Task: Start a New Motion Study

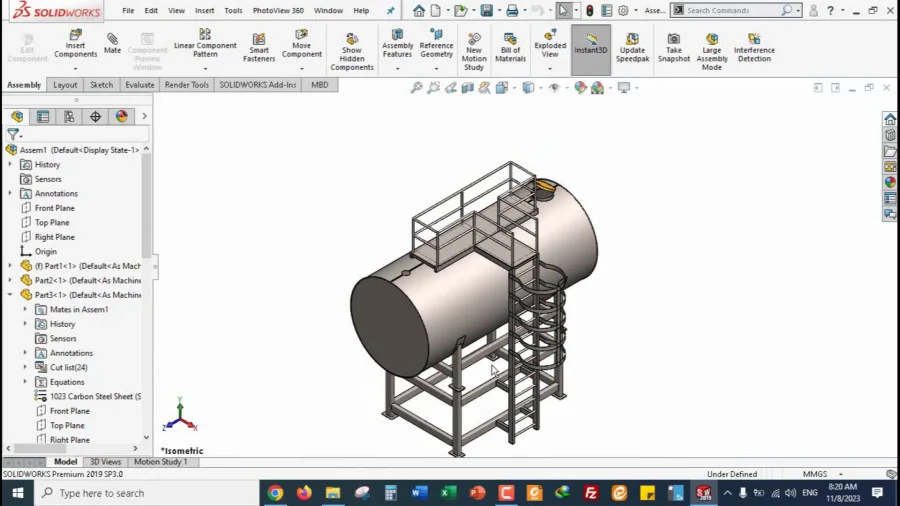Action: click(474, 52)
